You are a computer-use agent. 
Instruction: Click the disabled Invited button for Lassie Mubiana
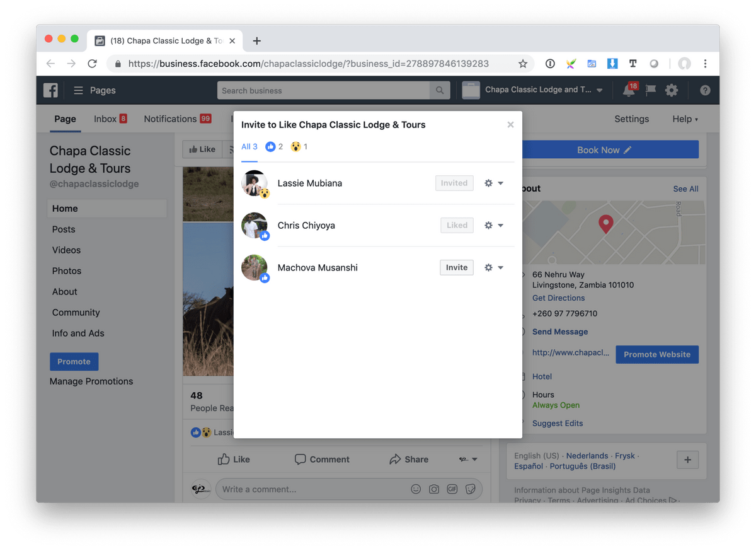(x=454, y=183)
